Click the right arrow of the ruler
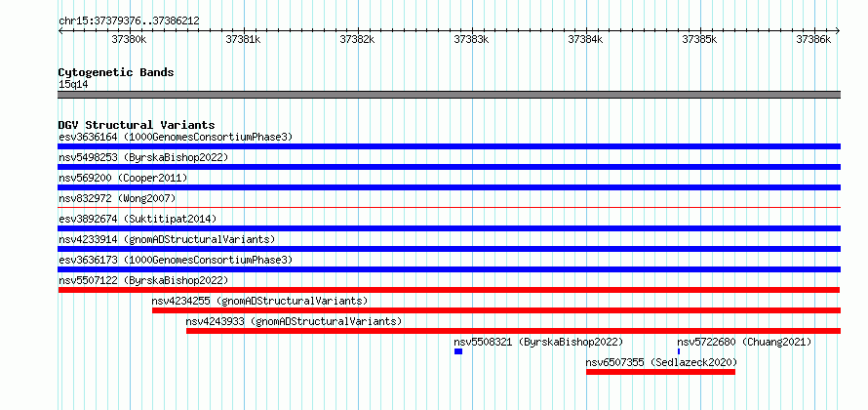 [x=838, y=30]
